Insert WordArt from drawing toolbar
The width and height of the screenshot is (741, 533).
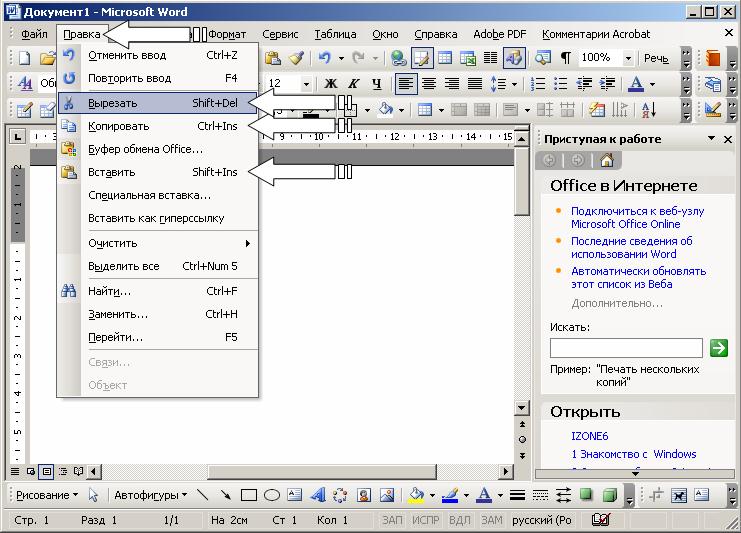(x=318, y=495)
